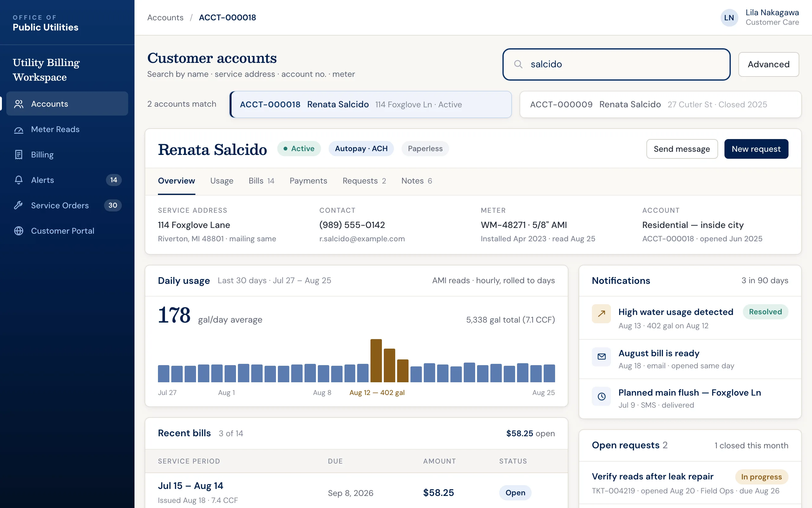Image resolution: width=812 pixels, height=508 pixels.
Task: Click Accounts in the breadcrumb
Action: (x=166, y=17)
